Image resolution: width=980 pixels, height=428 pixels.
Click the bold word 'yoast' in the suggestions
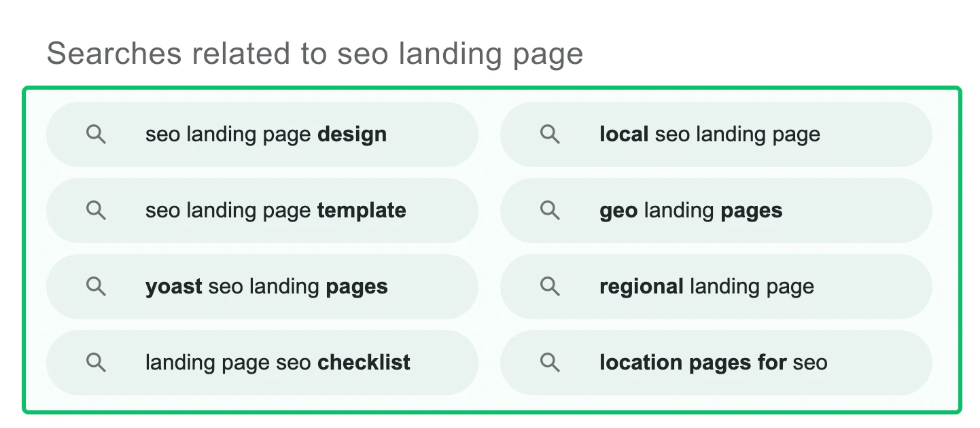(173, 287)
